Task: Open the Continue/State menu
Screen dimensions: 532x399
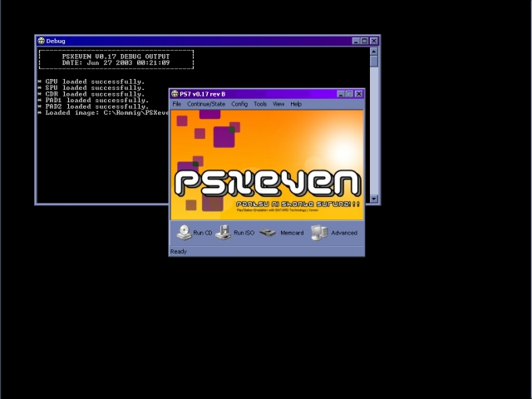Action: pos(206,104)
